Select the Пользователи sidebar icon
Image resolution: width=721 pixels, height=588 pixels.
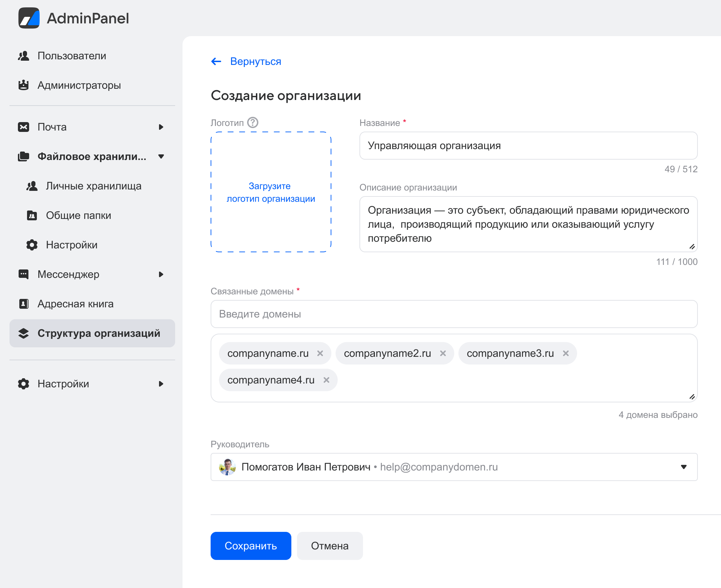(x=24, y=55)
